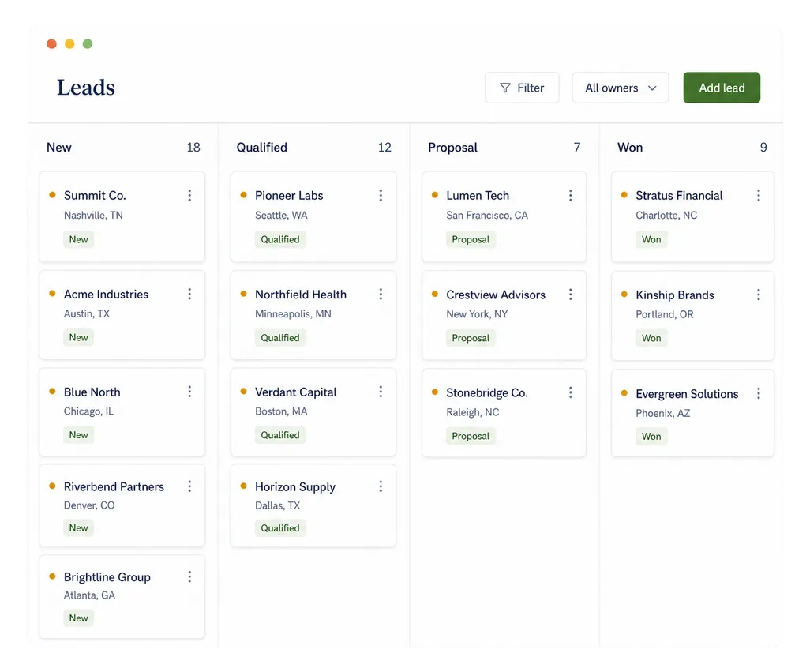Open the kebab menu on Summit Co. card
This screenshot has width=810, height=672.
click(x=189, y=195)
